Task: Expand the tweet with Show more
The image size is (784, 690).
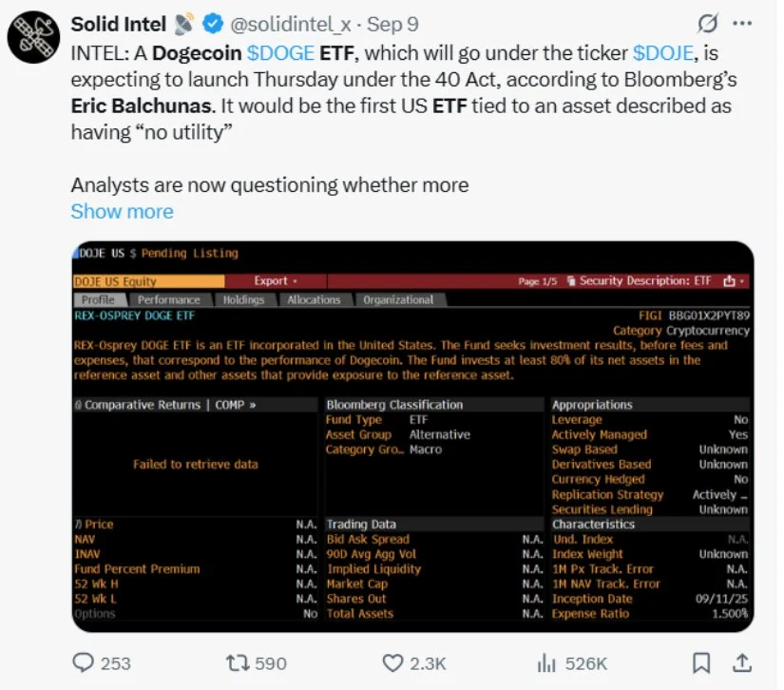Action: [x=122, y=212]
